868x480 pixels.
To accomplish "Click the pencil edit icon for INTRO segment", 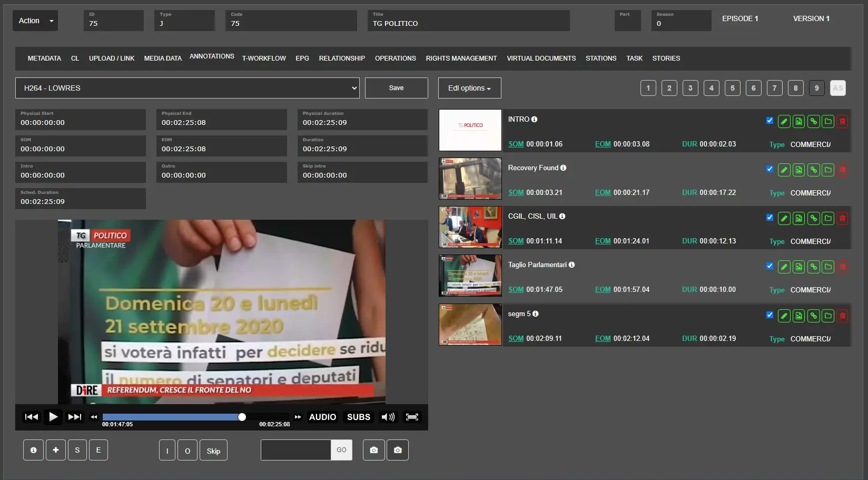I will click(784, 122).
